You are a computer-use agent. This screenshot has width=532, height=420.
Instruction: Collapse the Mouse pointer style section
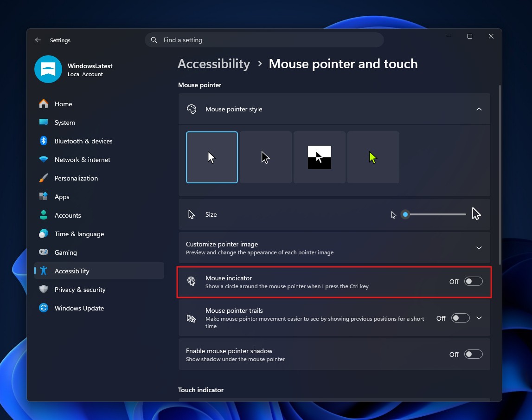tap(479, 109)
